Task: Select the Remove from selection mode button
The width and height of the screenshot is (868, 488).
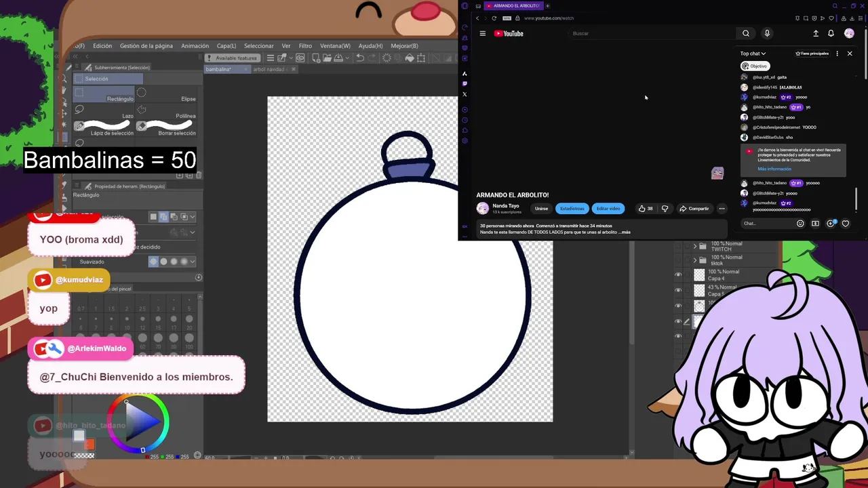Action: 174,217
